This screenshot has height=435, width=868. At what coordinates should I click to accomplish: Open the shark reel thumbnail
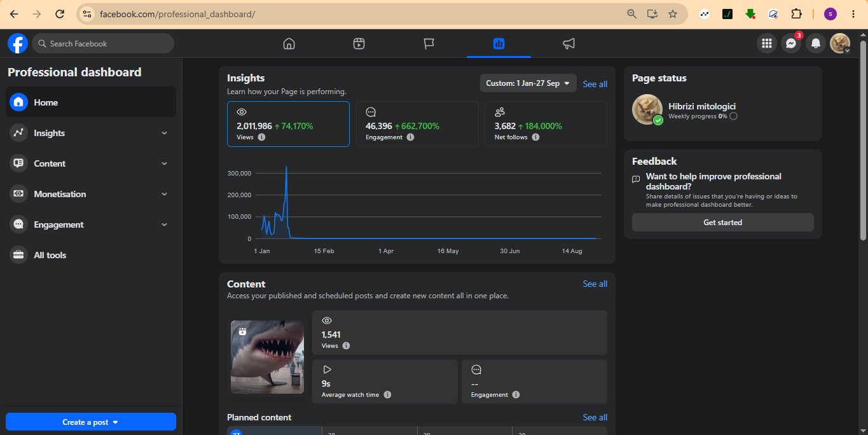[267, 357]
